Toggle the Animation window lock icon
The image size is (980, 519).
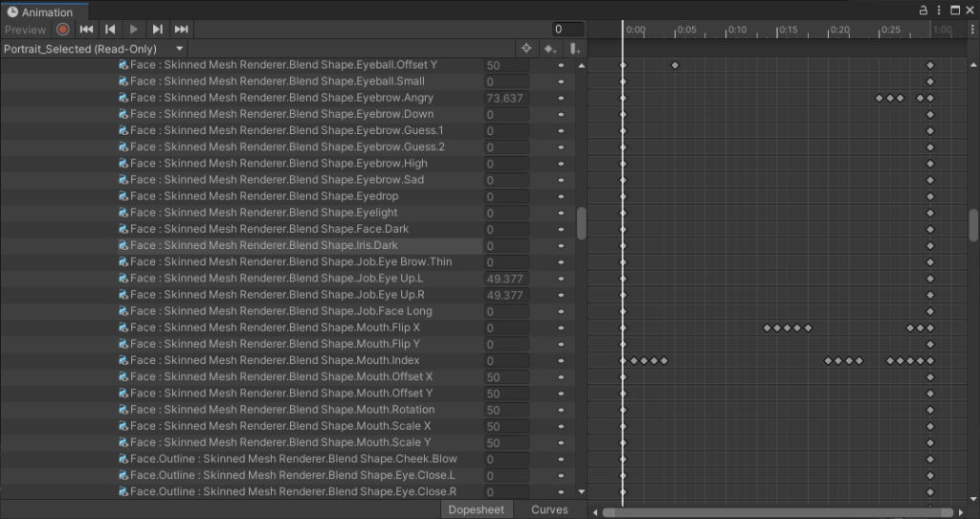[924, 11]
